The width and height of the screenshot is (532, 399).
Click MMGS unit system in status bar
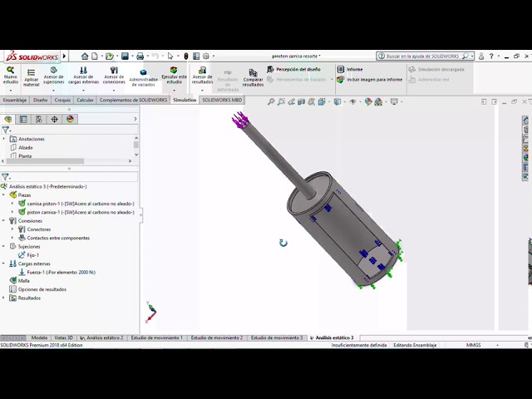473,345
